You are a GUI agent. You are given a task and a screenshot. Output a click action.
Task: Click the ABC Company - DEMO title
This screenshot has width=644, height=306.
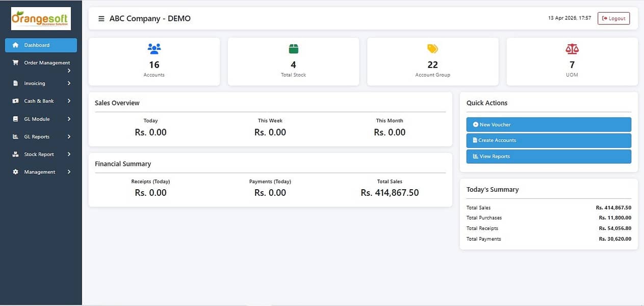(150, 18)
